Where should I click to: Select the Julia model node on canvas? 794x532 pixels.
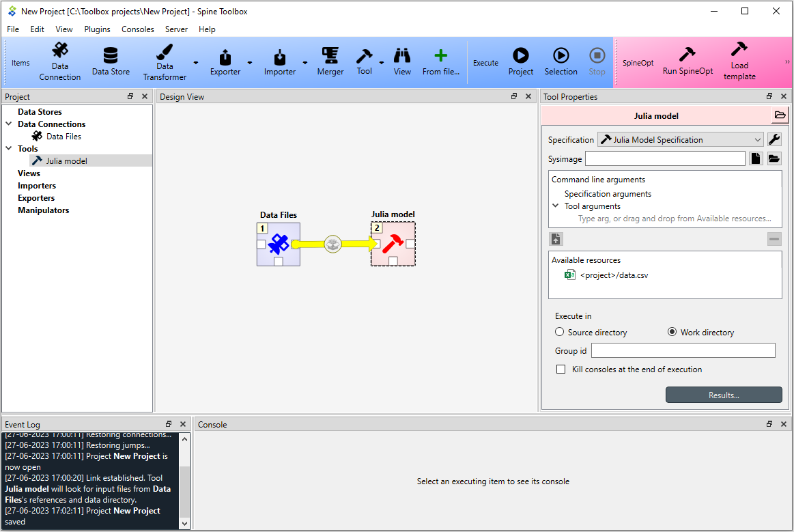pyautogui.click(x=393, y=244)
